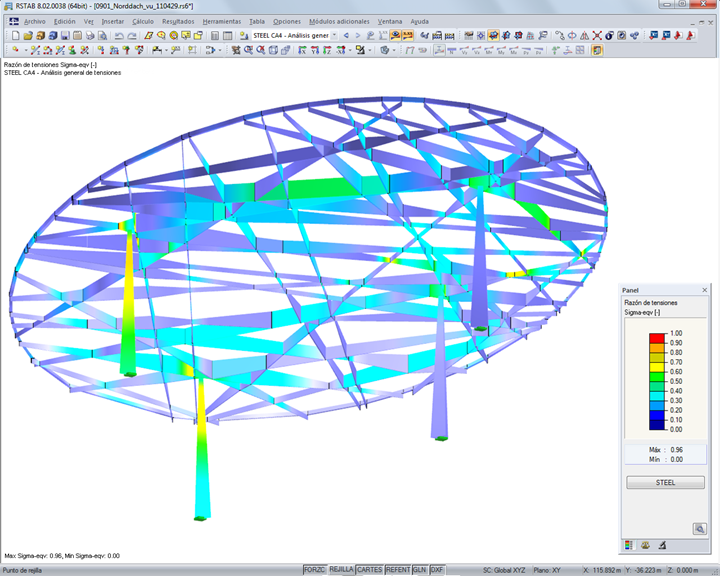Open panel filter microscope icon
The width and height of the screenshot is (720, 576).
pyautogui.click(x=662, y=545)
